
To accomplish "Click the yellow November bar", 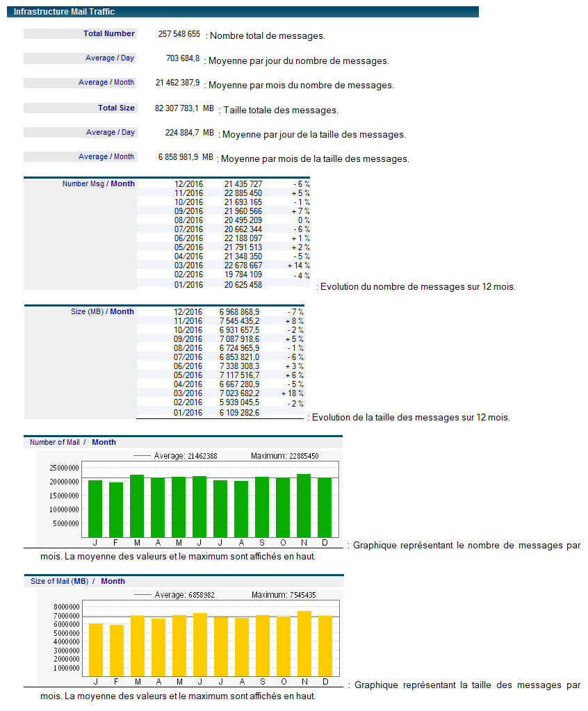I will tap(304, 644).
